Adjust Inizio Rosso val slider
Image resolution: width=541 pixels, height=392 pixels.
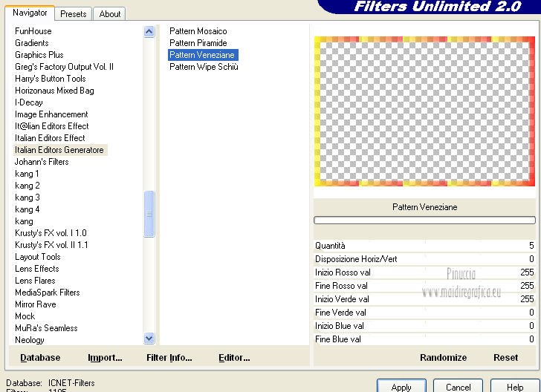click(425, 272)
